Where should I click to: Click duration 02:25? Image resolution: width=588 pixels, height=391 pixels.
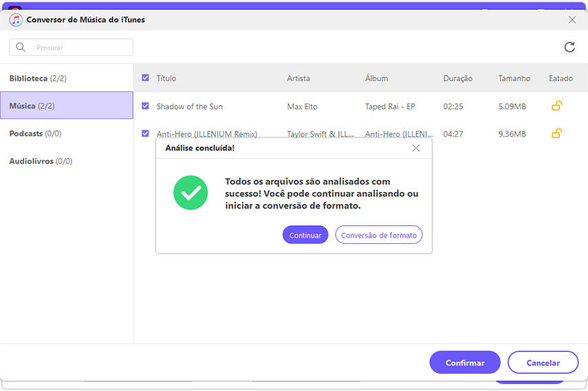tap(453, 107)
